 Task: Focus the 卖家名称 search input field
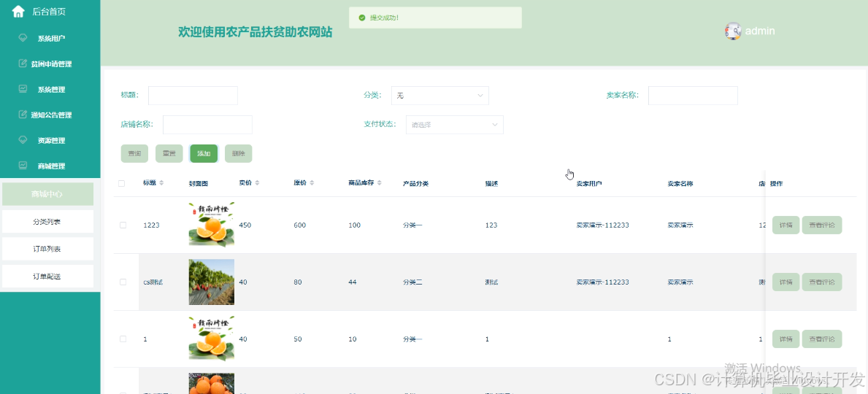click(x=693, y=95)
